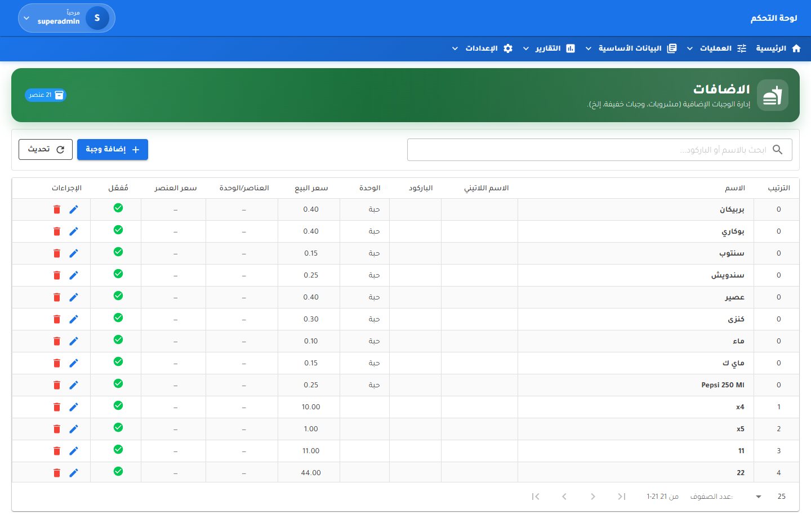Click the إضافة وجبة add button
The image size is (811, 532).
click(113, 149)
